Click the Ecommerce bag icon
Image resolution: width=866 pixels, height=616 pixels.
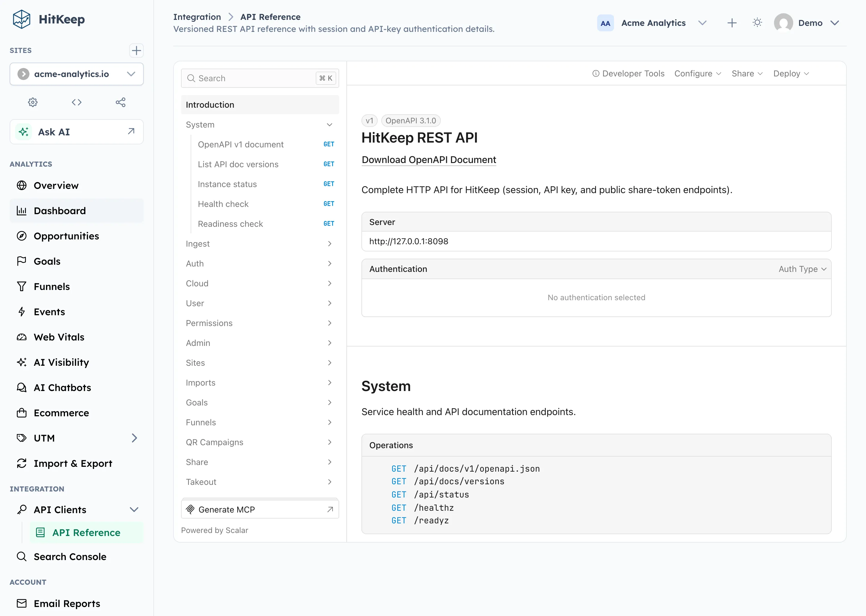tap(22, 413)
